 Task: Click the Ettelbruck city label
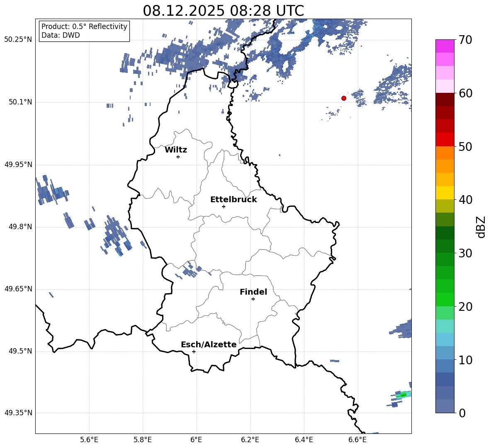pos(233,200)
